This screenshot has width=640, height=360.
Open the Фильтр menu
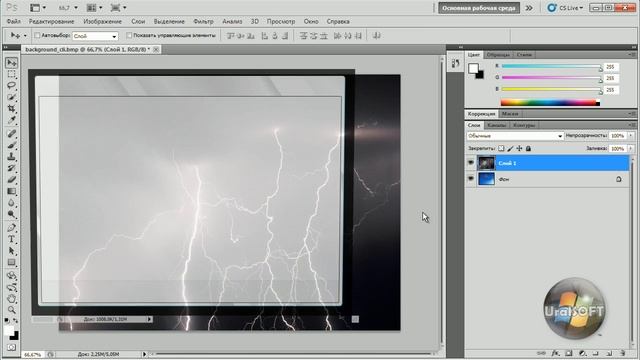click(203, 21)
